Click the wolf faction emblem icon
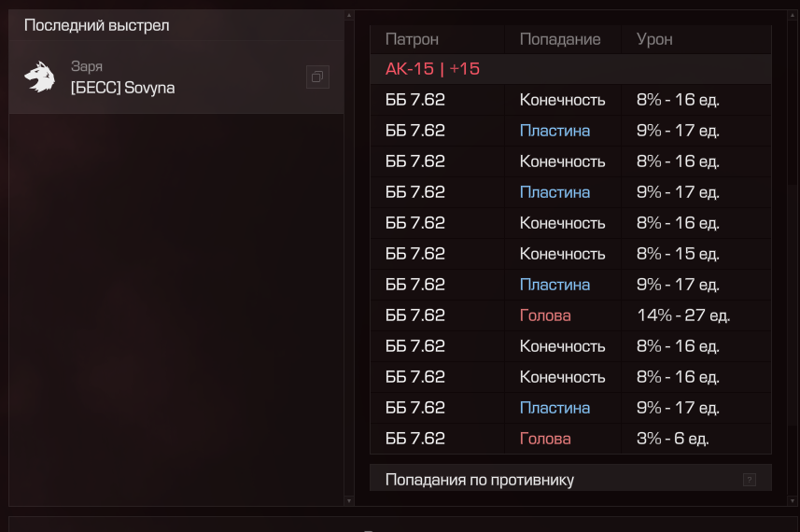This screenshot has width=800, height=532. tap(40, 77)
